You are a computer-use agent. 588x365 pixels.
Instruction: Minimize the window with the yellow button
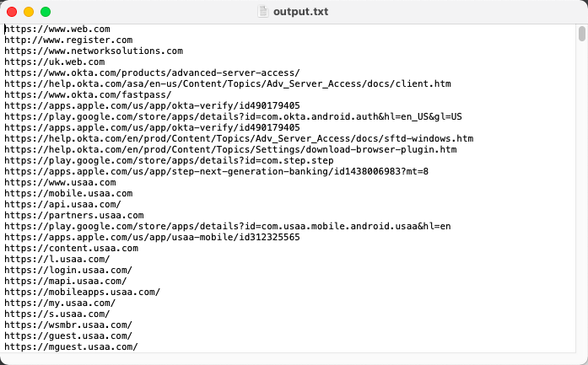[29, 12]
